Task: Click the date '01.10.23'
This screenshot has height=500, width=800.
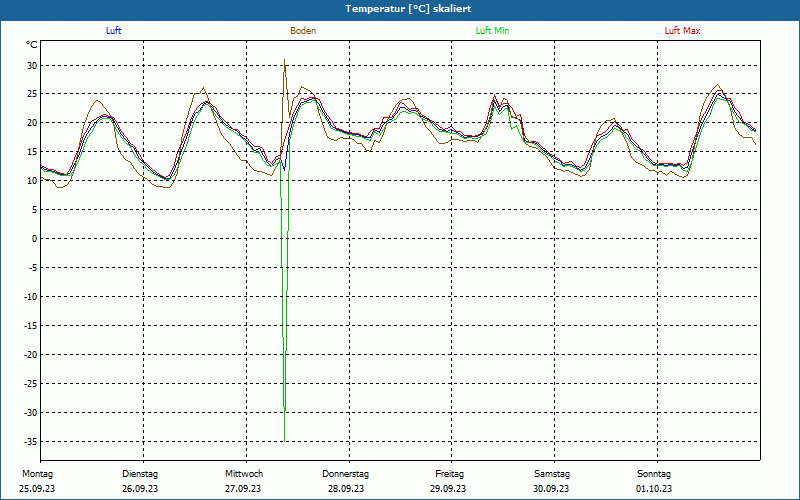Action: (654, 489)
